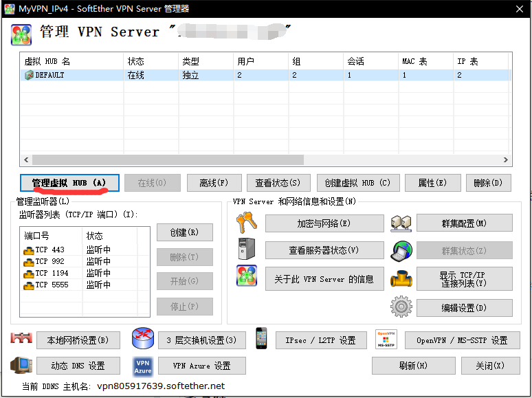The width and height of the screenshot is (532, 398).
Task: Open 加密与网络(E) settings
Action: pyautogui.click(x=324, y=223)
